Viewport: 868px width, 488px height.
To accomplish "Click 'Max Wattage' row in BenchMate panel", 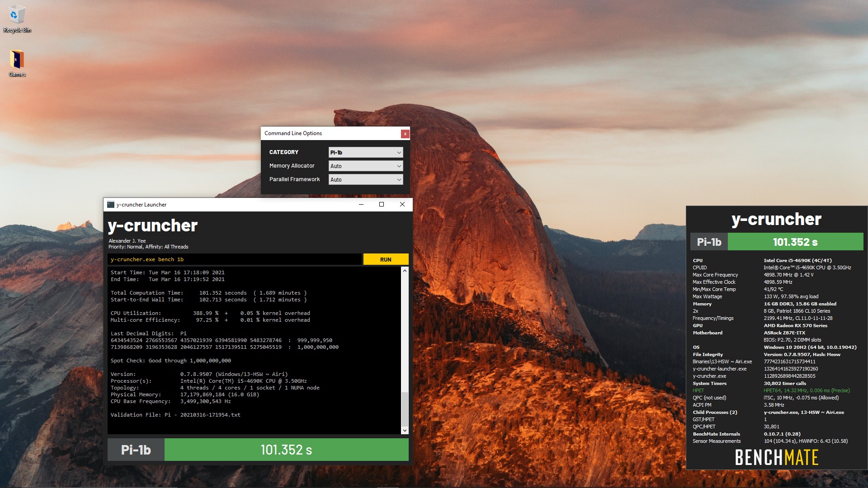I will tap(755, 296).
